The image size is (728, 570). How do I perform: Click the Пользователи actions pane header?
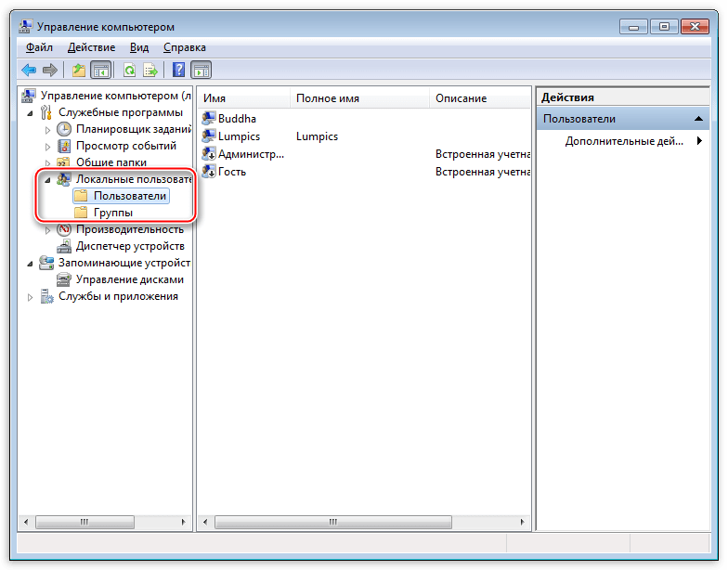pyautogui.click(x=623, y=119)
